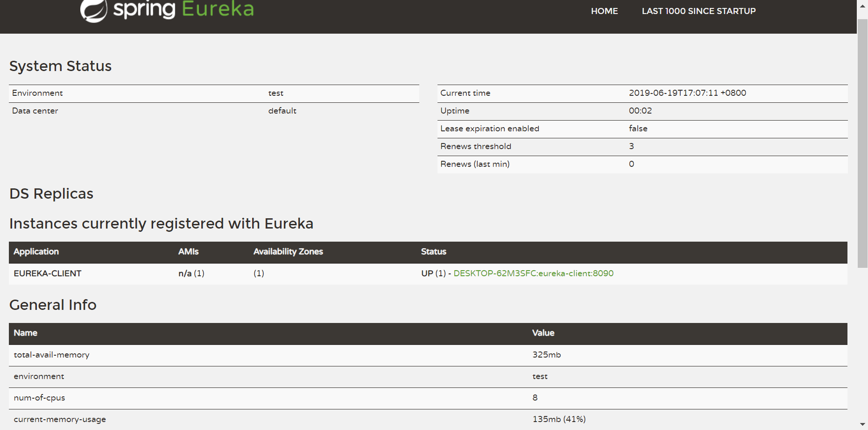The width and height of the screenshot is (868, 430).
Task: Click the Data center value default
Action: pyautogui.click(x=282, y=111)
